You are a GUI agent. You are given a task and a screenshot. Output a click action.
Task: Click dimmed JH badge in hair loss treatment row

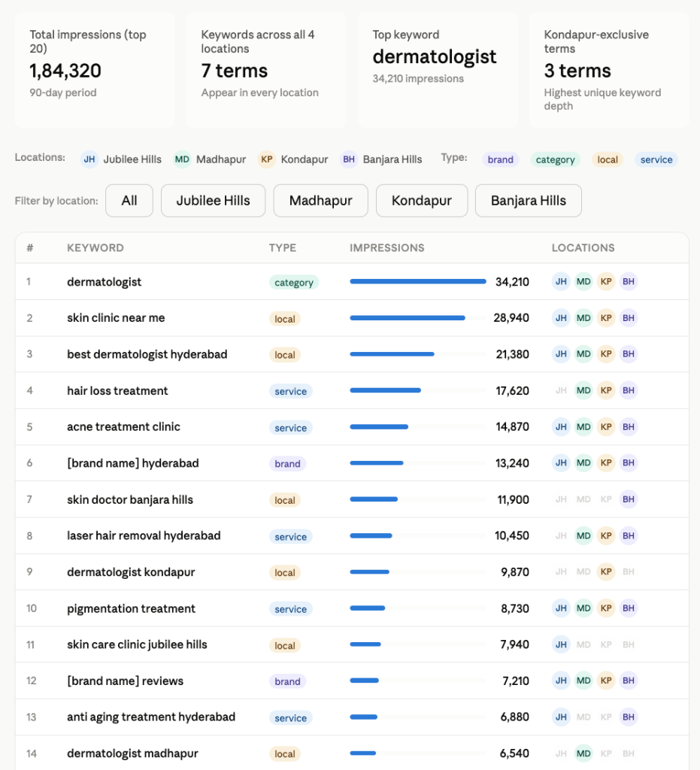[x=561, y=390]
